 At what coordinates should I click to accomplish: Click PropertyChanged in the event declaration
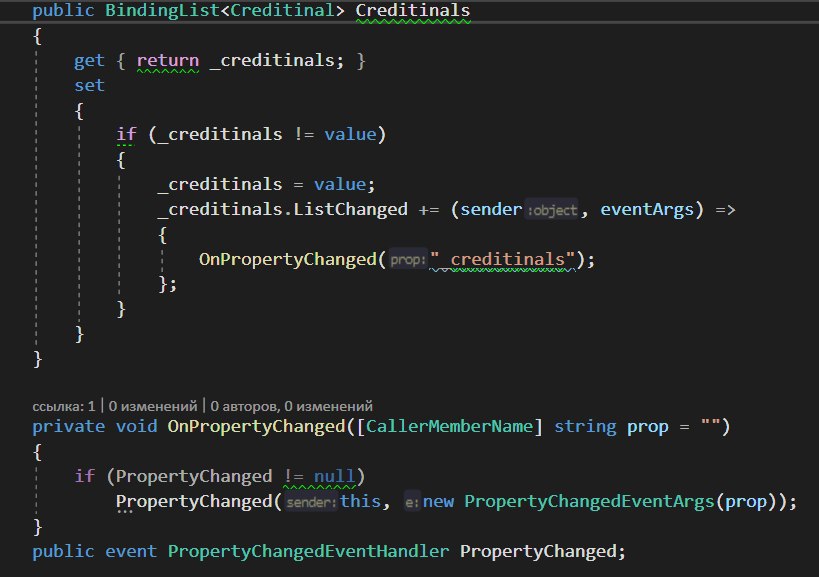click(538, 551)
